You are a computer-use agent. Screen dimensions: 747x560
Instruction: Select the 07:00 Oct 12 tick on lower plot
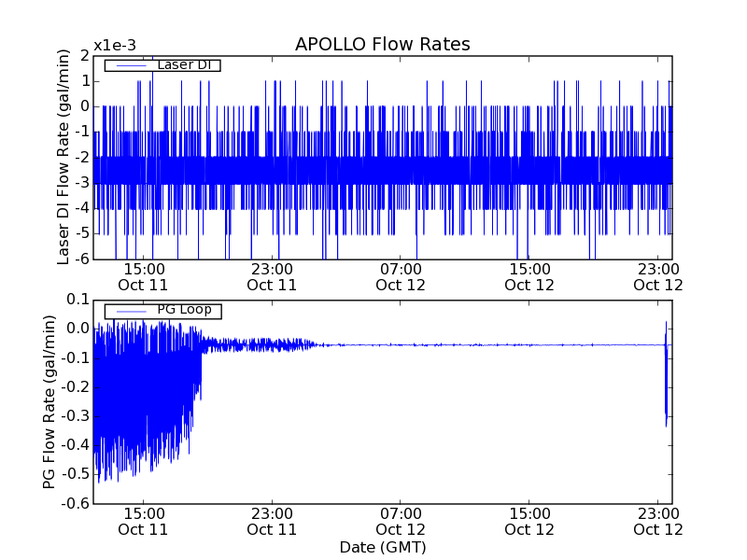401,520
